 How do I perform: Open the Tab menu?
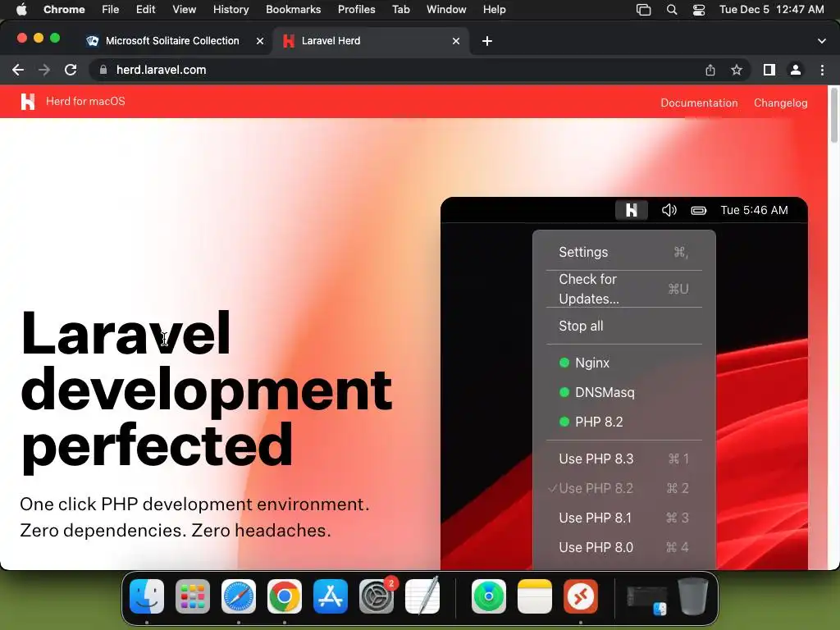(x=400, y=9)
